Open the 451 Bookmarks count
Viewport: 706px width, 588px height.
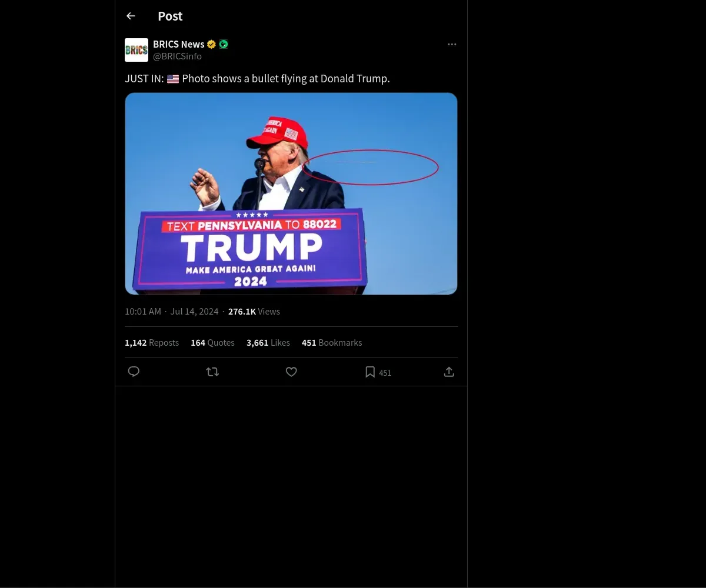332,342
